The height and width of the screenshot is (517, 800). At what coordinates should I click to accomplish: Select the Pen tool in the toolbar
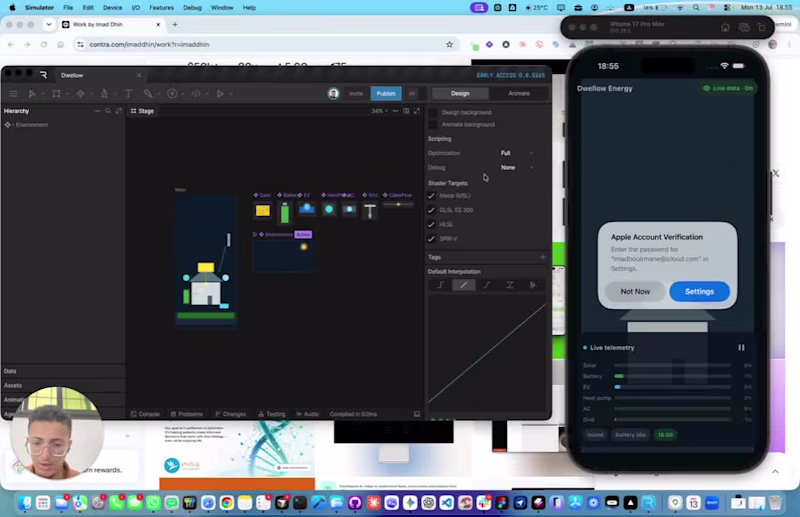click(104, 94)
